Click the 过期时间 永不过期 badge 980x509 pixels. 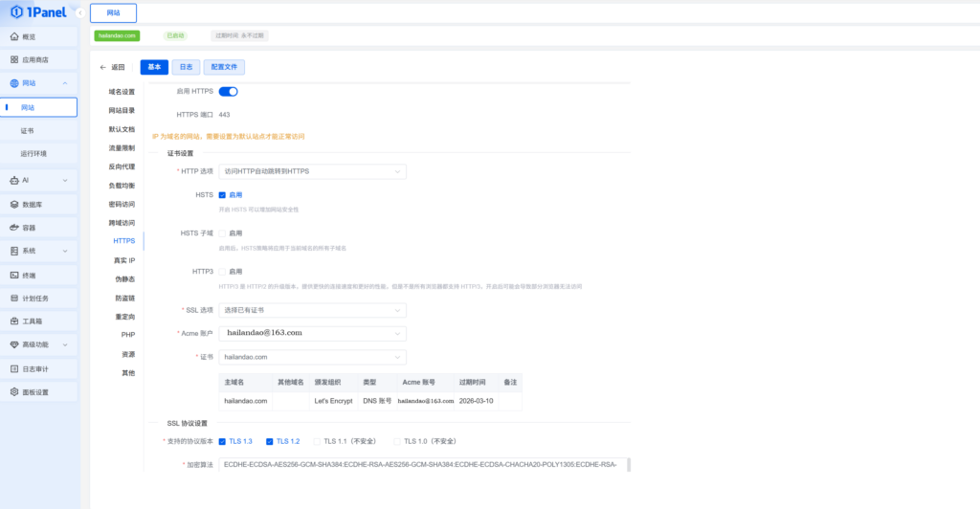coord(239,35)
